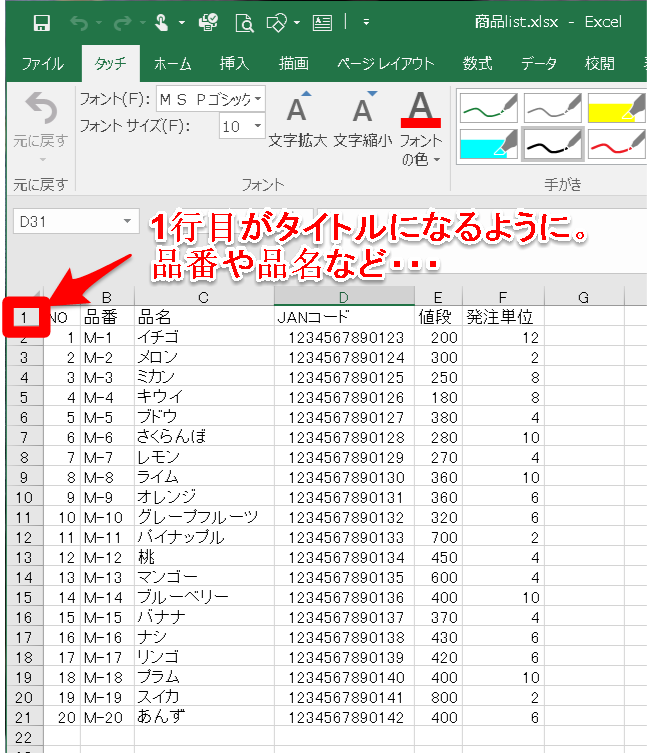The image size is (647, 753).
Task: Open the ファイル tab
Action: [x=43, y=63]
